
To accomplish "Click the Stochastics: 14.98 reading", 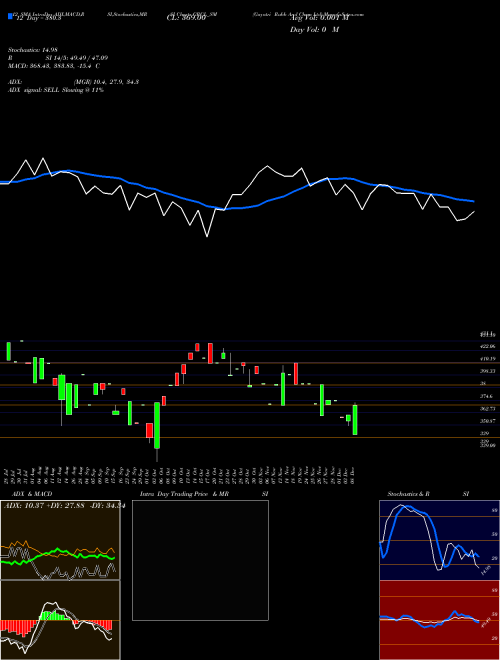I will [32, 50].
